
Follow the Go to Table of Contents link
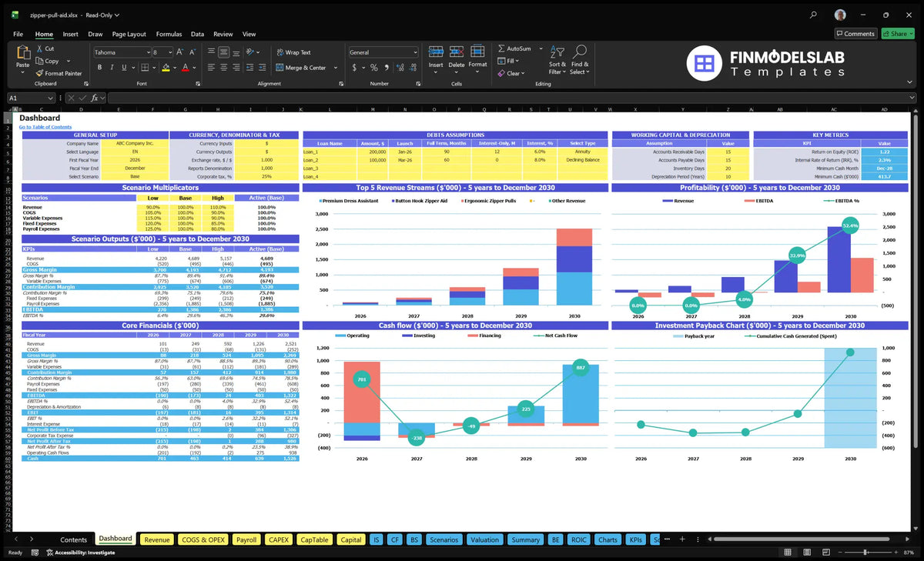(45, 127)
